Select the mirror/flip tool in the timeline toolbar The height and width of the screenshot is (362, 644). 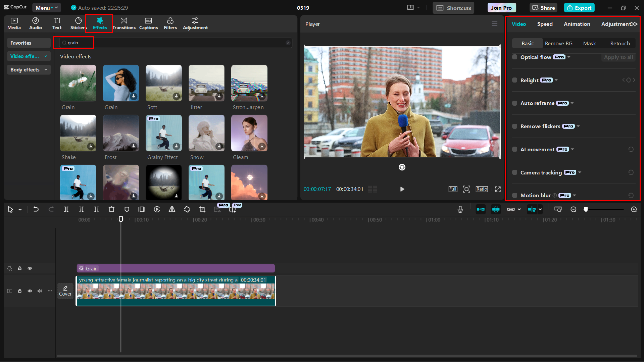coord(172,209)
